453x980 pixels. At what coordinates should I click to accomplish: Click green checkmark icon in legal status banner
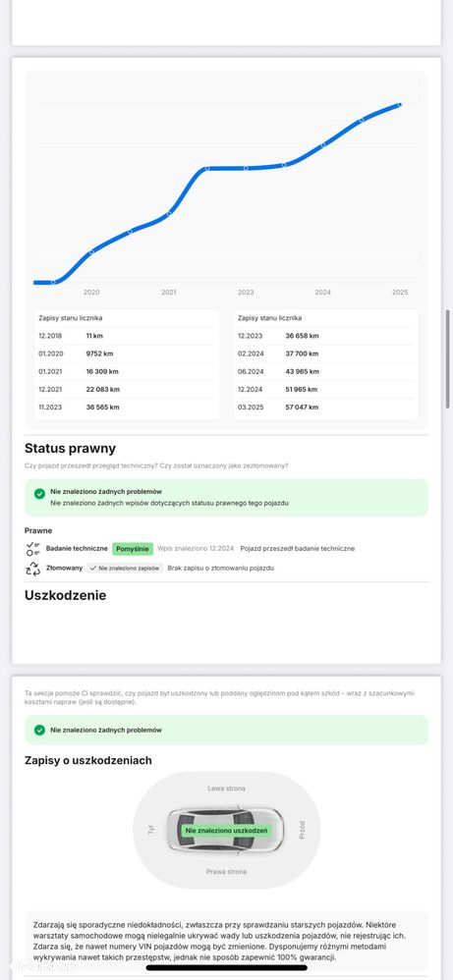[x=39, y=494]
